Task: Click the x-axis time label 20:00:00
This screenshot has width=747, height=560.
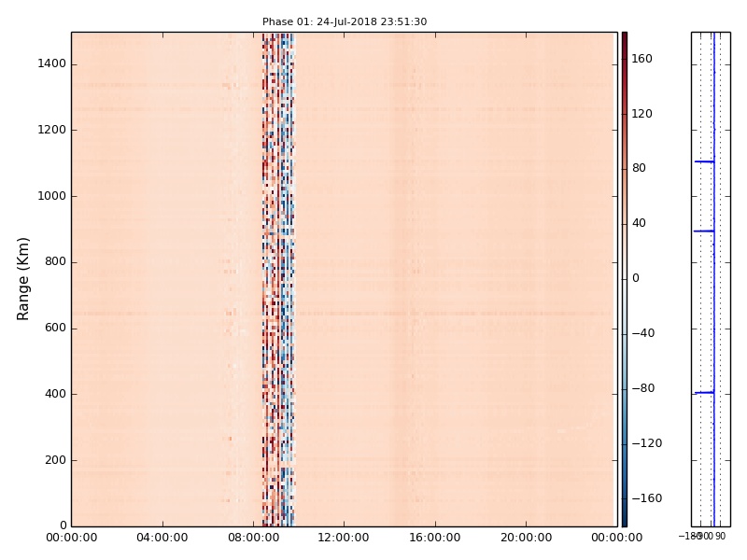Action: click(x=527, y=538)
